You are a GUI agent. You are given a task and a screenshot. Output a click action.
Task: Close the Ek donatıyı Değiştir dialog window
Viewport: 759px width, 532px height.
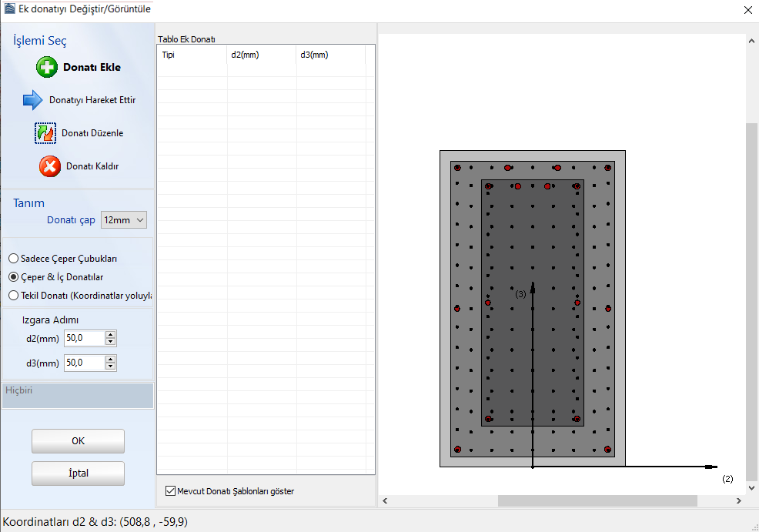pyautogui.click(x=747, y=10)
